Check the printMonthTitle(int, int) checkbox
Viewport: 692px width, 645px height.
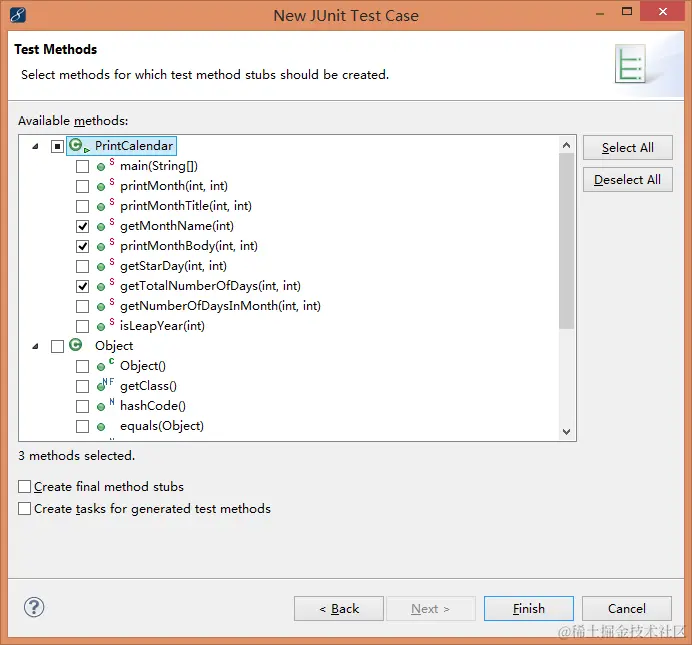(x=82, y=206)
